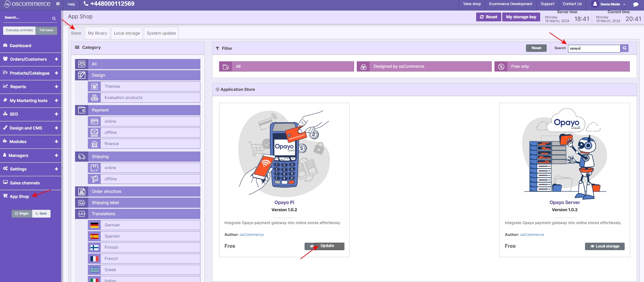Click the Opayo Server product image

tap(565, 154)
